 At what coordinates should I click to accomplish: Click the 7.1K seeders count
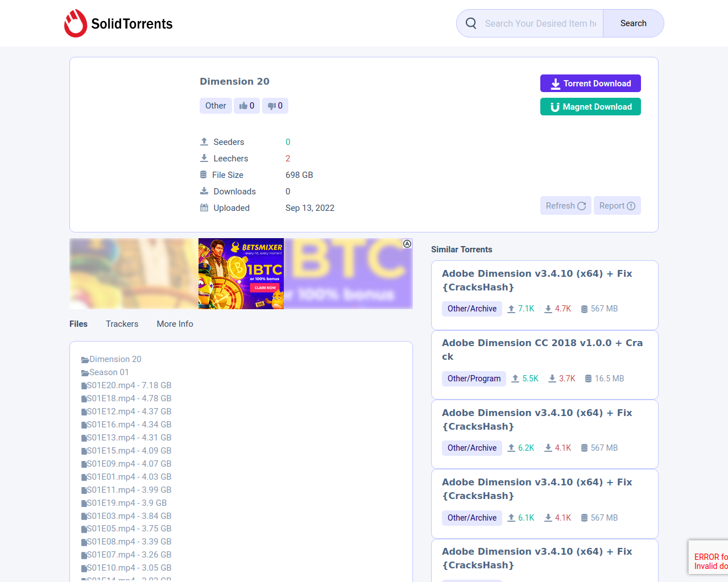526,309
